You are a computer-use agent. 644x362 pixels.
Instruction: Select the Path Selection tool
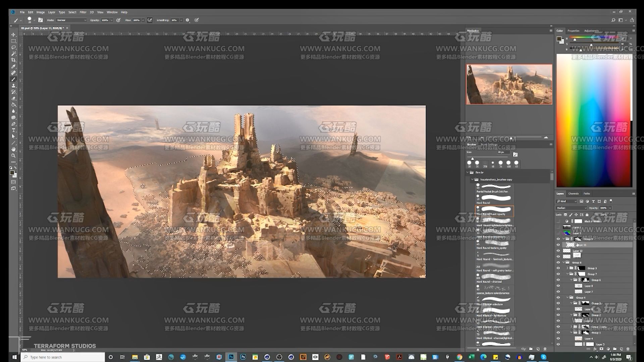coord(13,136)
